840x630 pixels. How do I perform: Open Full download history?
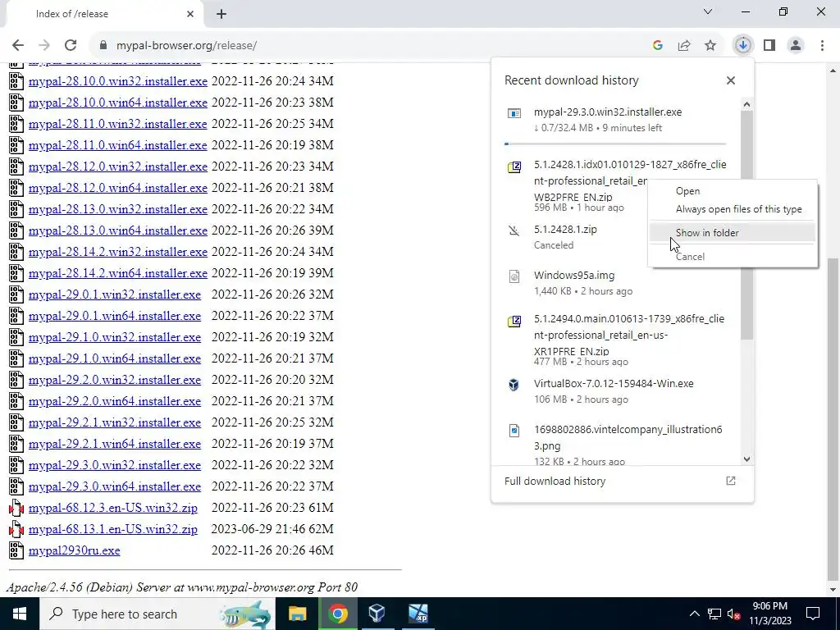click(x=622, y=481)
